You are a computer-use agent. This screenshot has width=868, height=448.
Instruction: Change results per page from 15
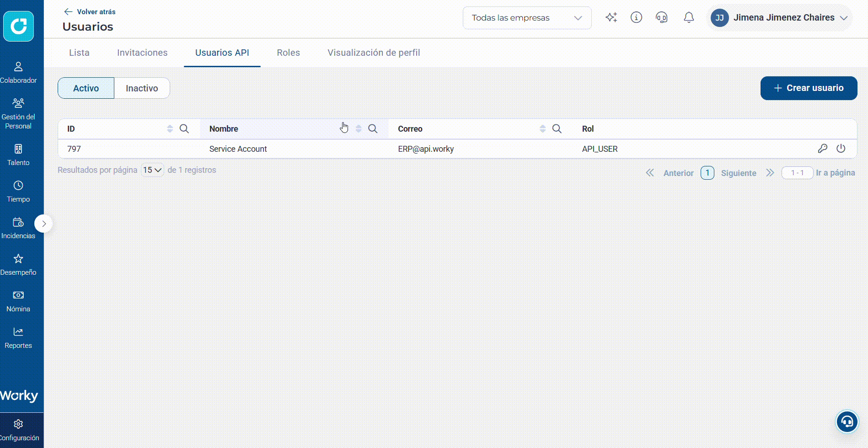[x=152, y=170]
